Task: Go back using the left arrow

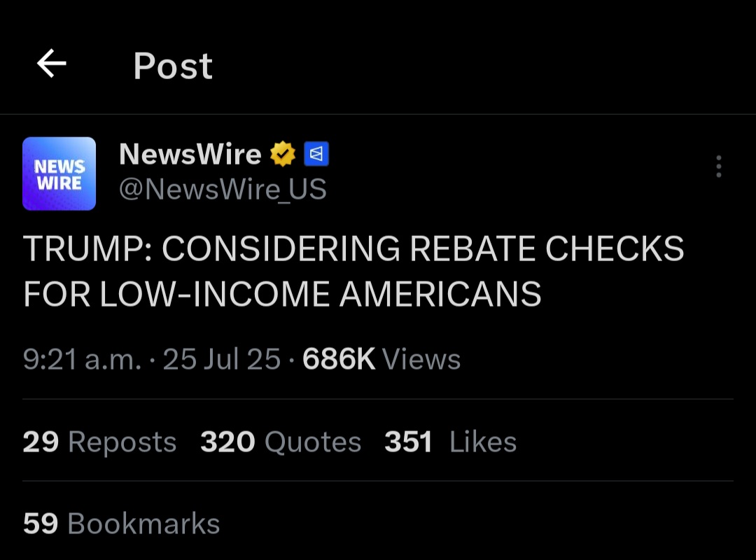Action: [x=52, y=63]
